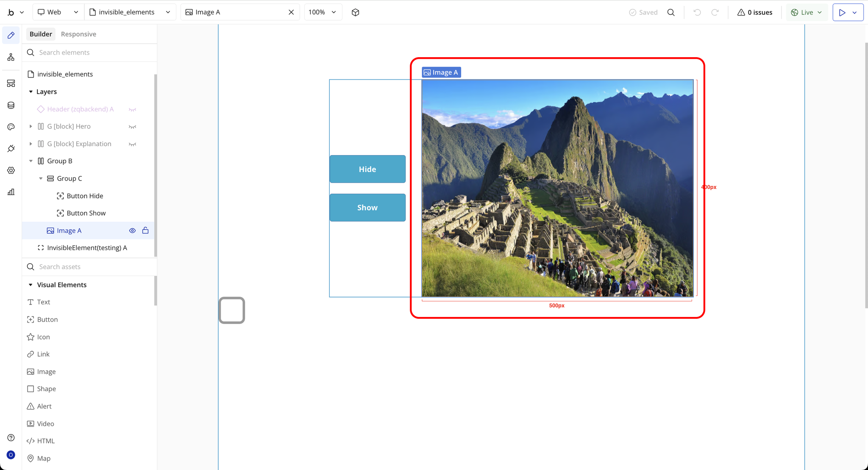Click the Hide button on canvas

coord(367,169)
